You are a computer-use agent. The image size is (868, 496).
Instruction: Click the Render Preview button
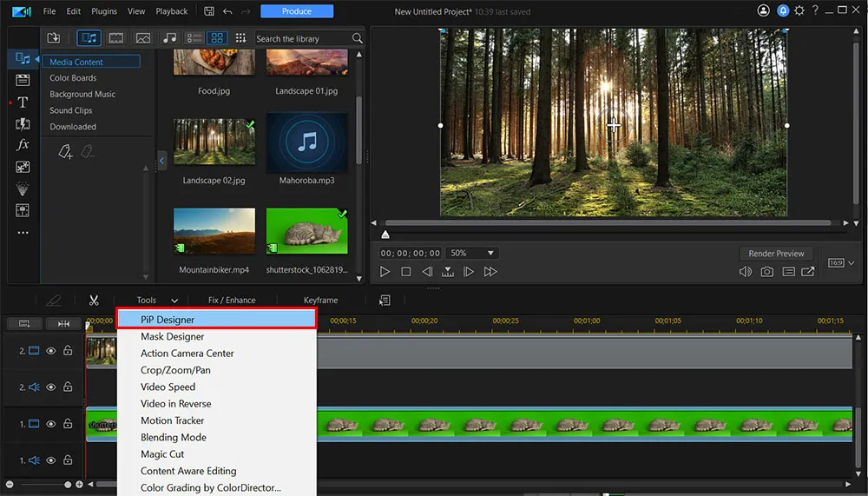(777, 254)
